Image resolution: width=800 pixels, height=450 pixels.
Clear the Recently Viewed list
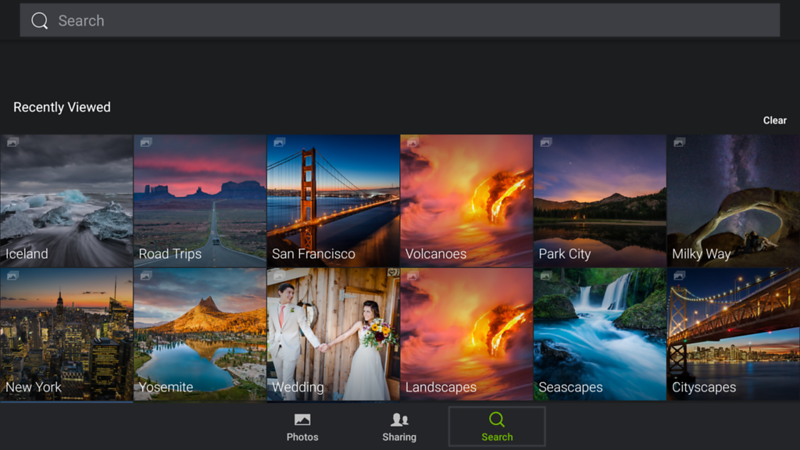click(774, 120)
